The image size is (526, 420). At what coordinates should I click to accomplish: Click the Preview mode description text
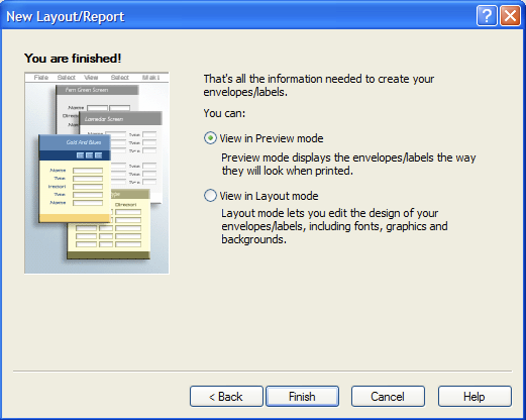coord(348,164)
